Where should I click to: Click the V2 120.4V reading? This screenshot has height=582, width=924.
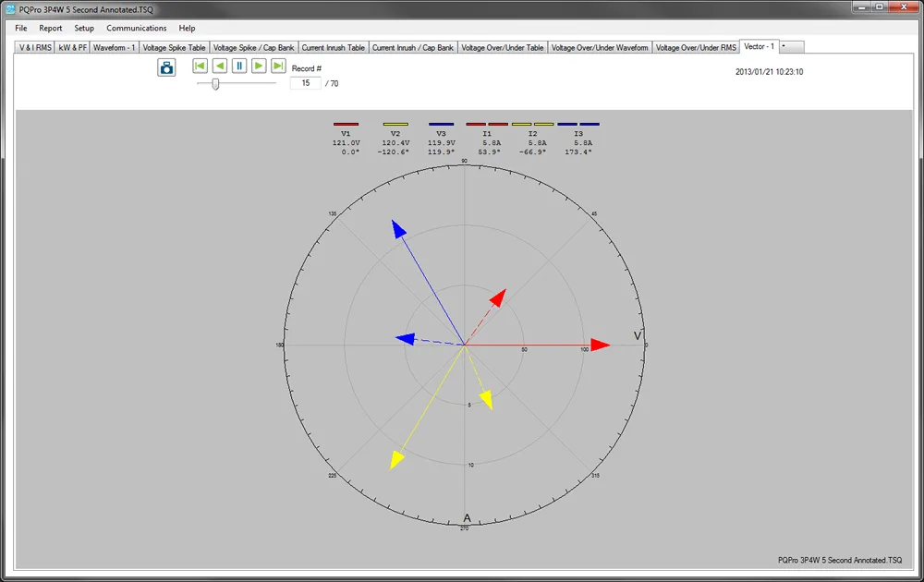(395, 142)
